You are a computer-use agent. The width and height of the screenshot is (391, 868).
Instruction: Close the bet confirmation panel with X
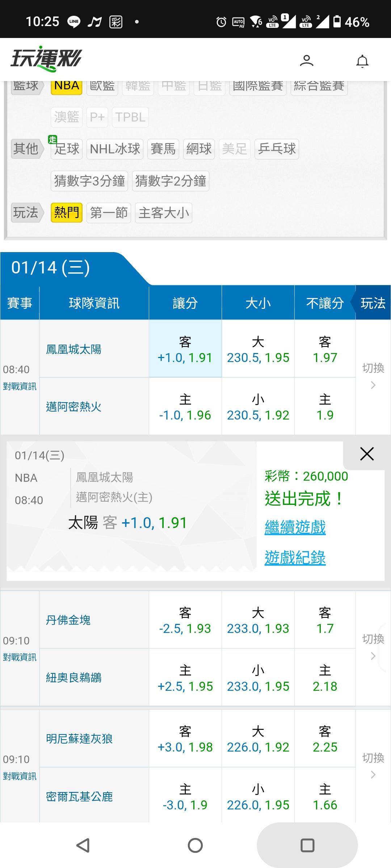pyautogui.click(x=367, y=454)
